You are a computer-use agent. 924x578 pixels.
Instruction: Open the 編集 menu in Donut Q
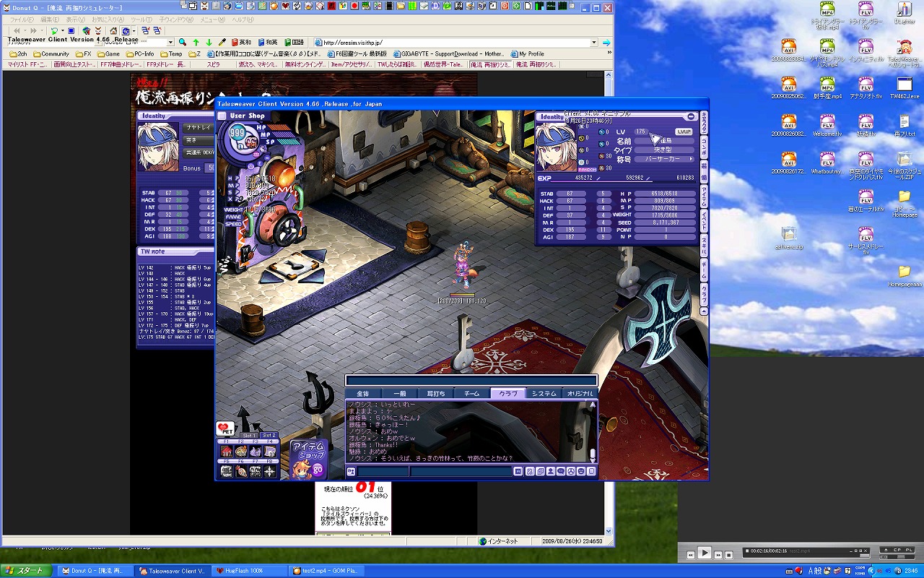click(50, 20)
